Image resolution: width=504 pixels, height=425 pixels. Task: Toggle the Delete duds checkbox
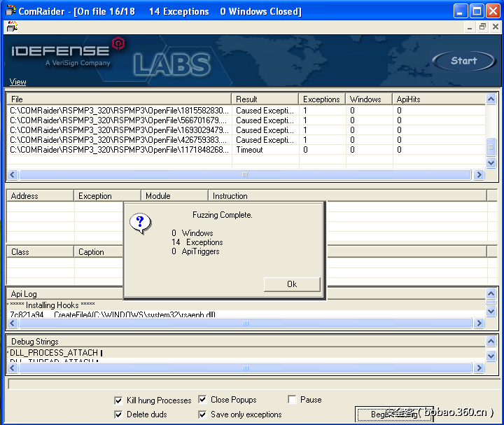click(118, 414)
